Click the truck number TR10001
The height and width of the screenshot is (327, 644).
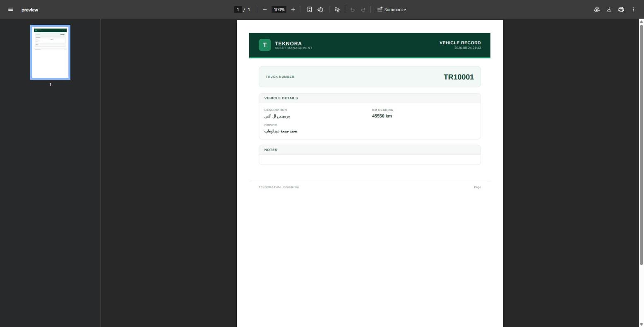tap(459, 77)
